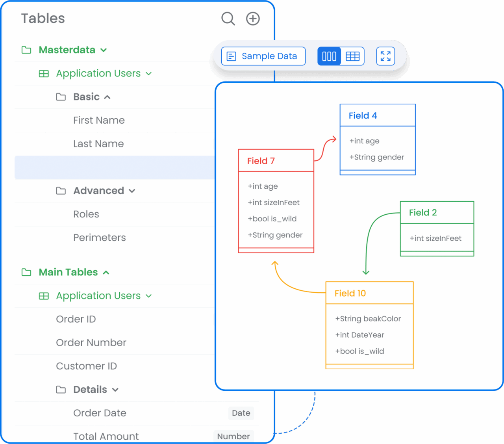Switch to column layout view
The height and width of the screenshot is (444, 504).
pos(329,56)
